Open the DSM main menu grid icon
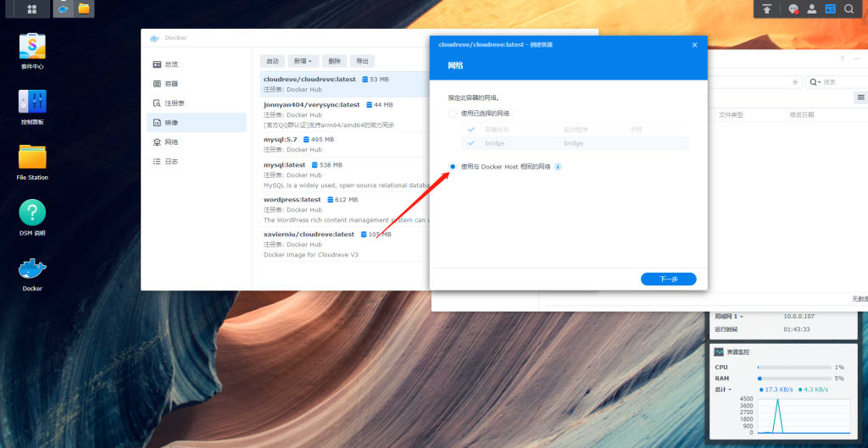868x448 pixels. point(31,8)
